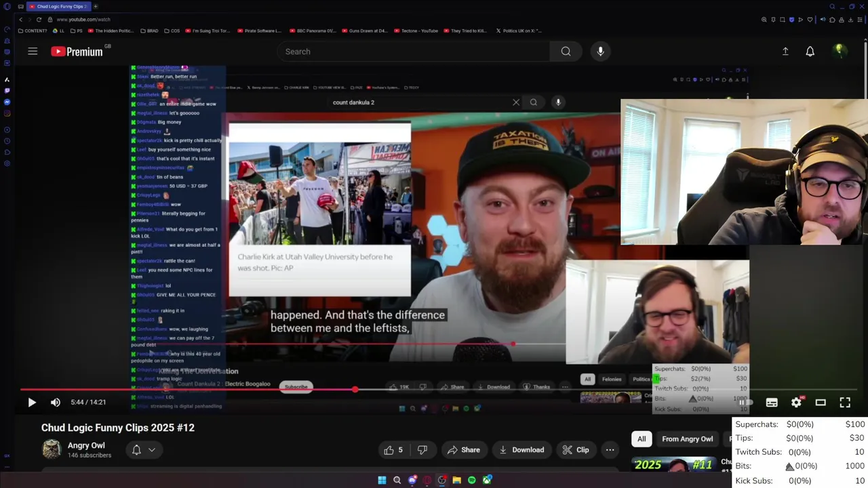Open They Tried to Kill... bookmark

coord(465,30)
